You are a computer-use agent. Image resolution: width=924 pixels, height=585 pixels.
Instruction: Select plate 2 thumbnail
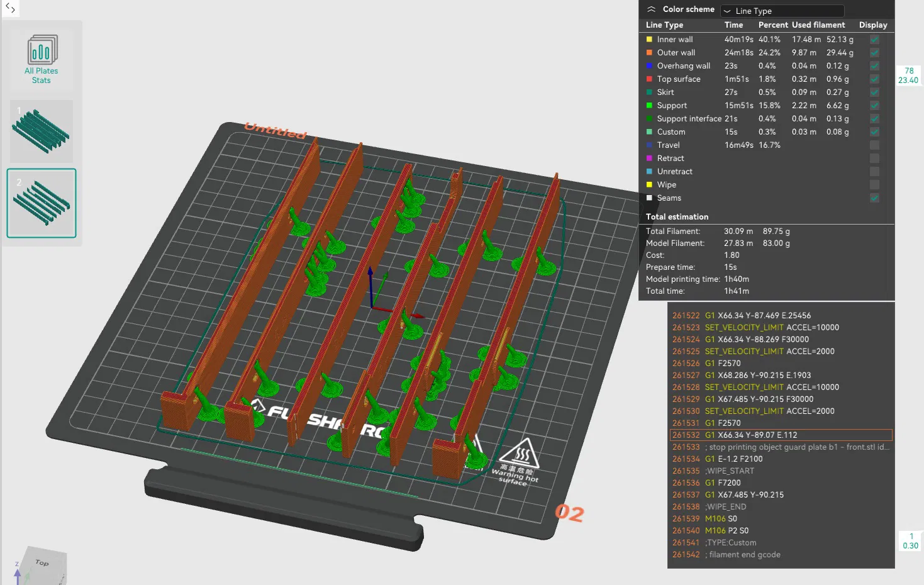(x=42, y=203)
